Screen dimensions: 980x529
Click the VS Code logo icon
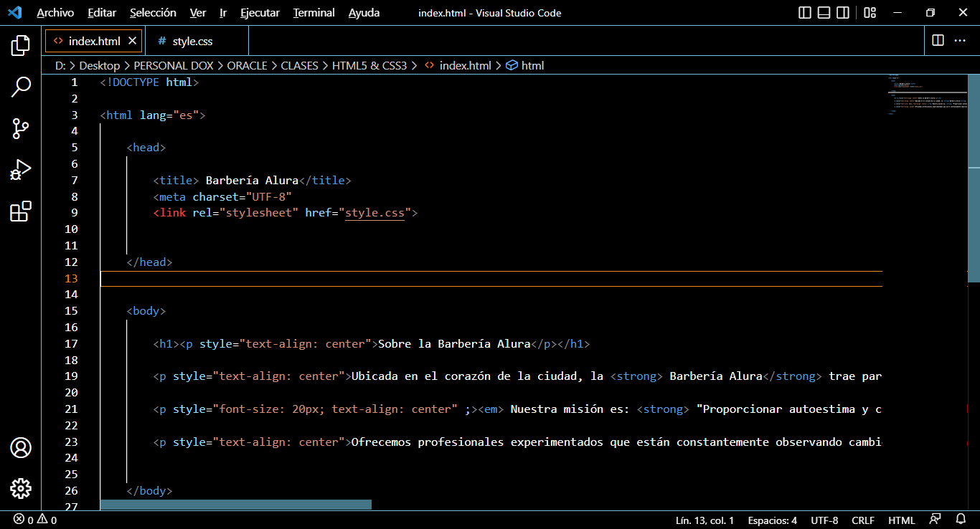pyautogui.click(x=14, y=13)
